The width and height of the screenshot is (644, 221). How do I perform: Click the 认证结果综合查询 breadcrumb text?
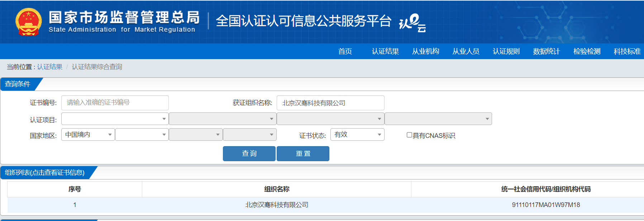(97, 67)
